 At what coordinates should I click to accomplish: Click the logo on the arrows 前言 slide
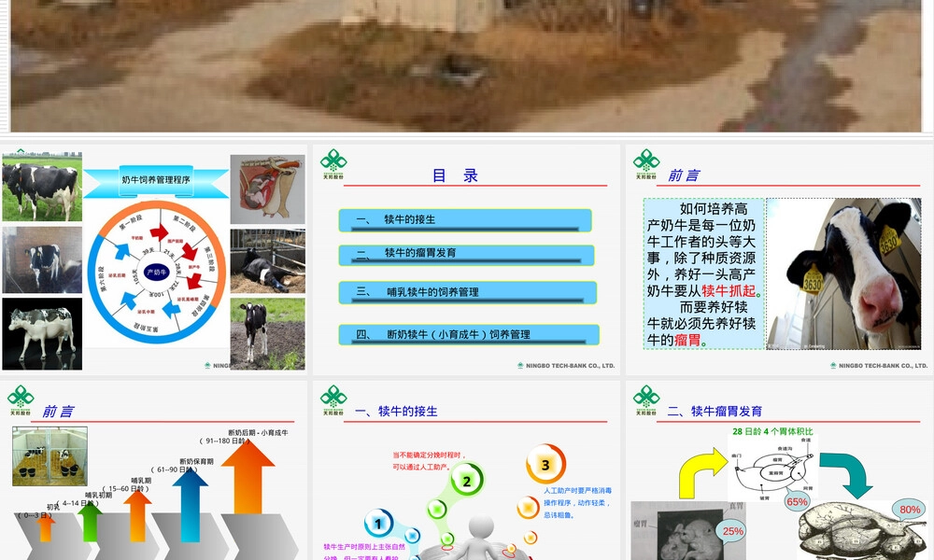point(21,399)
